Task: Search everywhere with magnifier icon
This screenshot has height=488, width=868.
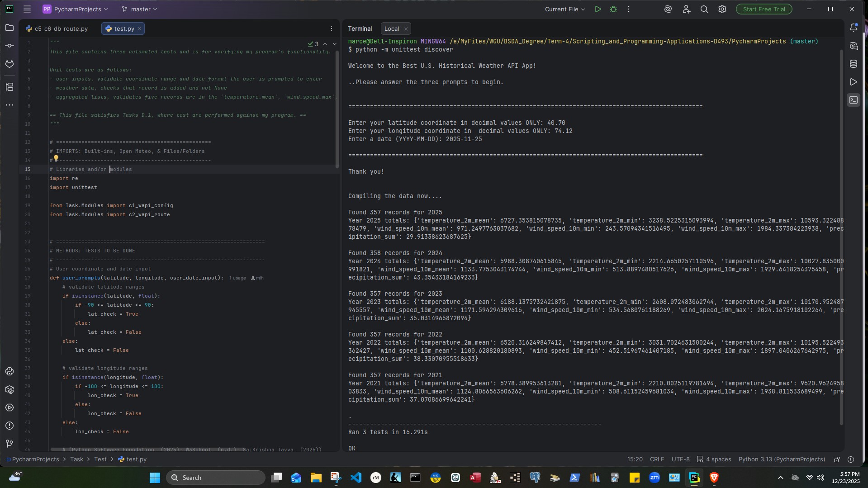Action: pos(704,9)
